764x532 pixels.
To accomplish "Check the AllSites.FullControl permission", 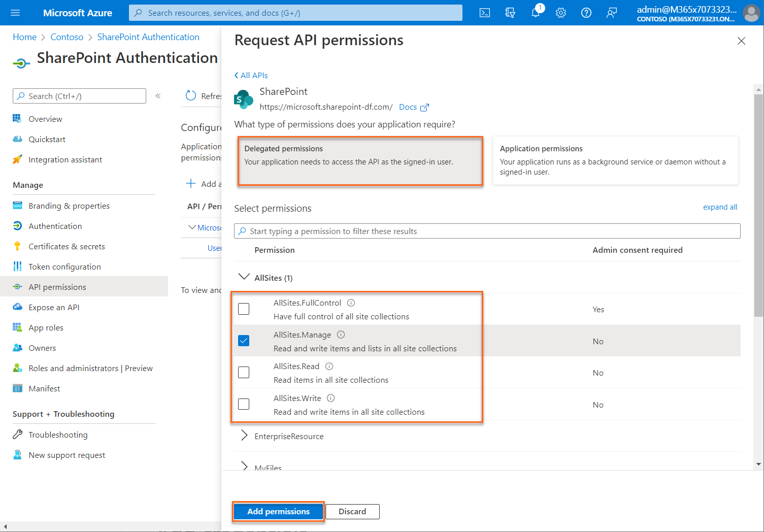I will [244, 309].
